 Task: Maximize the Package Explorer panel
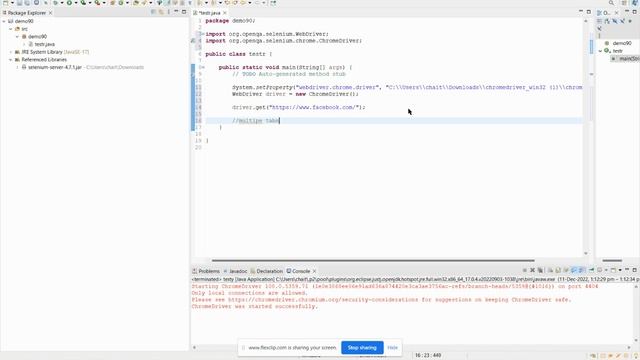tap(184, 12)
